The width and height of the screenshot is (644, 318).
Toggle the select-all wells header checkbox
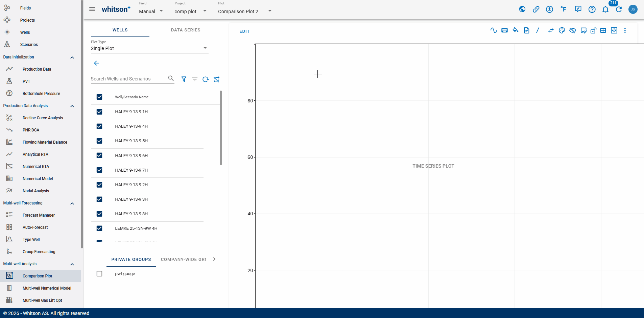(x=99, y=97)
